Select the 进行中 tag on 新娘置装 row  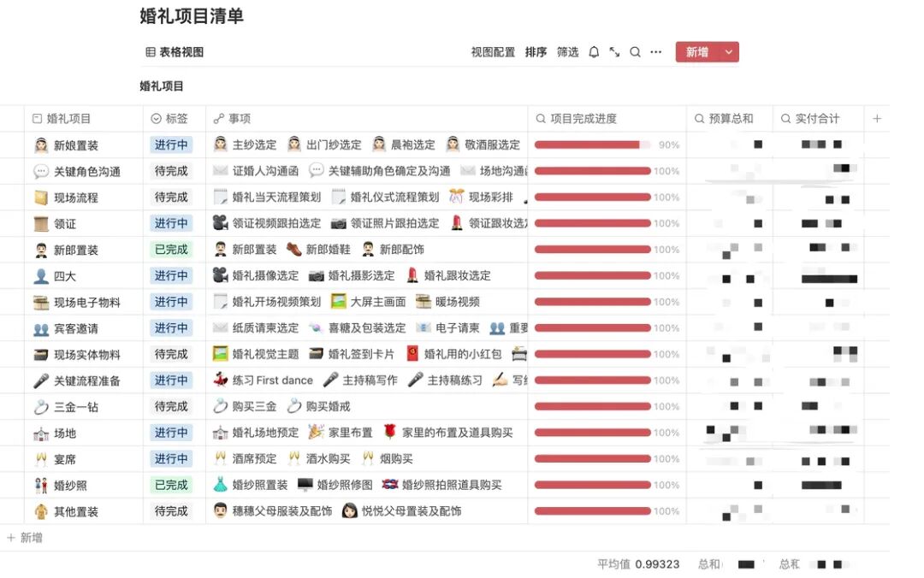pos(171,144)
